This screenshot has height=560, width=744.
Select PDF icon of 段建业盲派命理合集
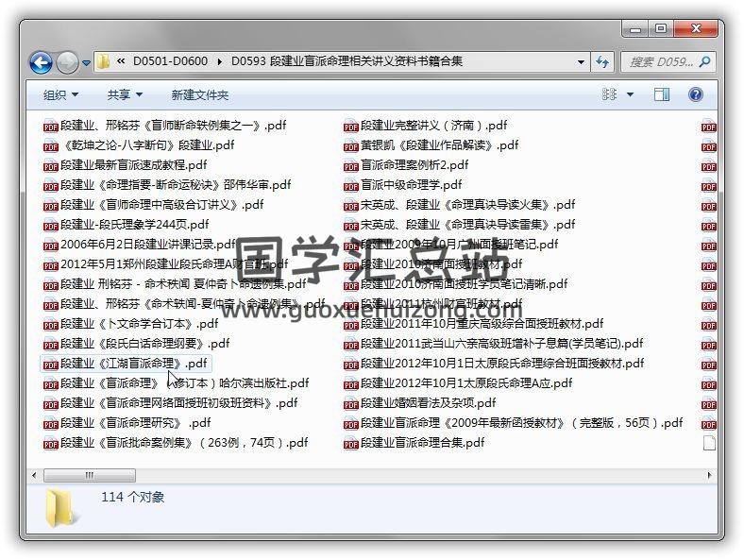point(350,444)
